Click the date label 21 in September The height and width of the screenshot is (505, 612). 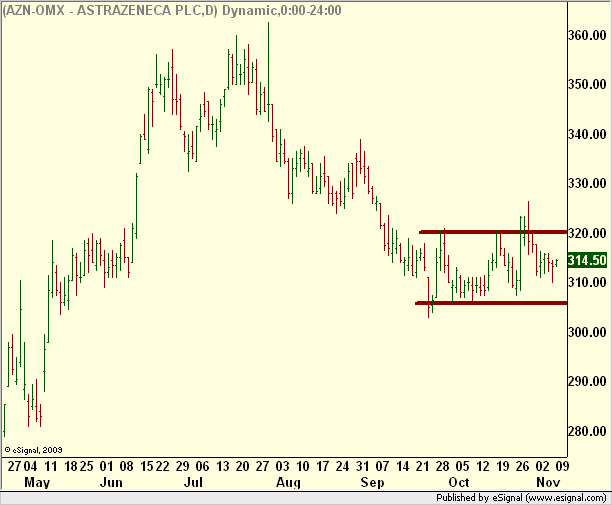click(x=422, y=466)
